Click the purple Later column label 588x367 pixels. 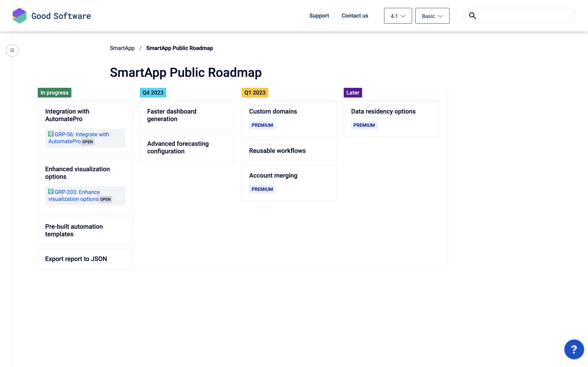point(353,93)
